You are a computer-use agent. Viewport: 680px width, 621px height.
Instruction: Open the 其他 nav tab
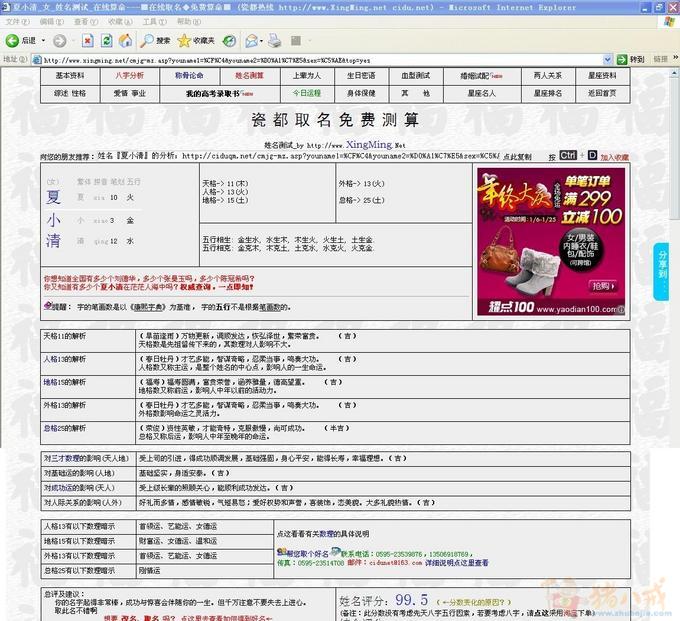(x=415, y=93)
